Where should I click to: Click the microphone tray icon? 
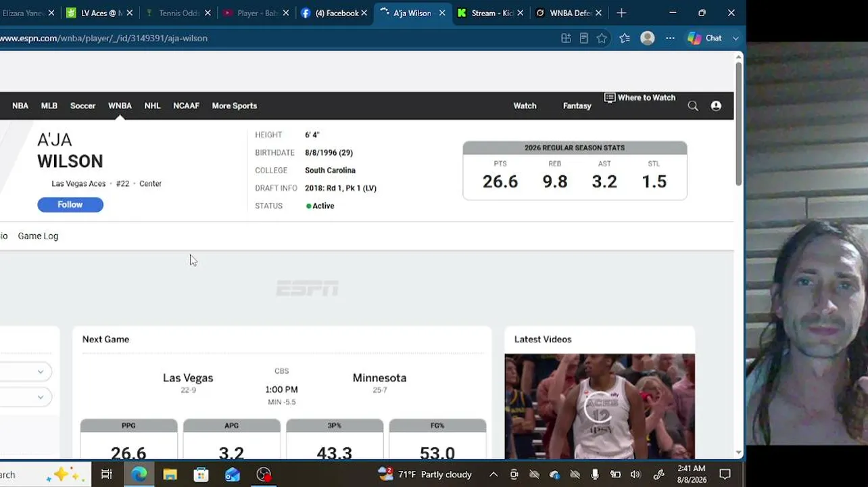point(595,474)
